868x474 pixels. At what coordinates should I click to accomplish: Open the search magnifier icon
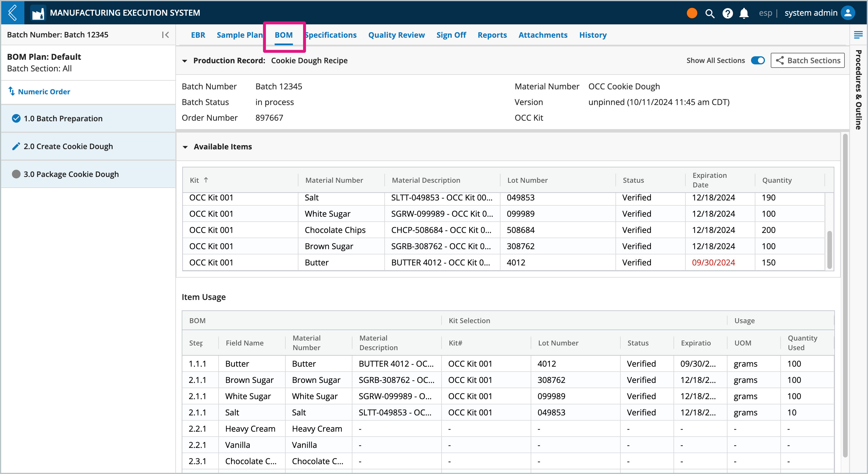tap(709, 13)
